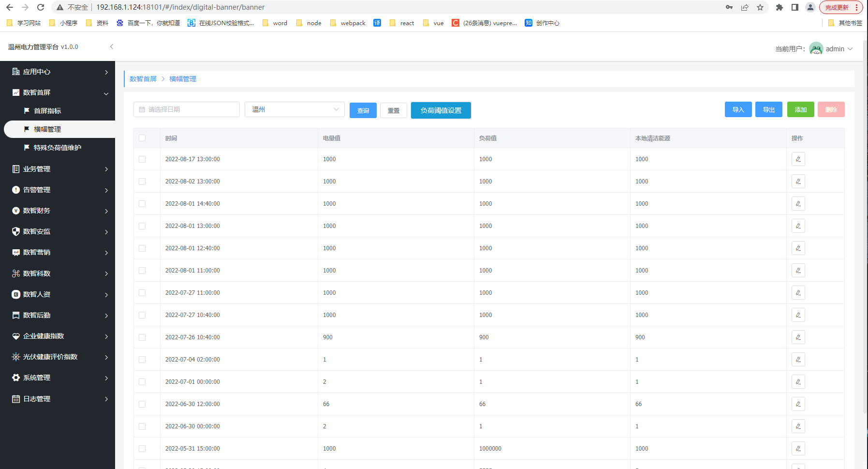Edit the 2022-07-27 11:00:00 row

pyautogui.click(x=798, y=293)
